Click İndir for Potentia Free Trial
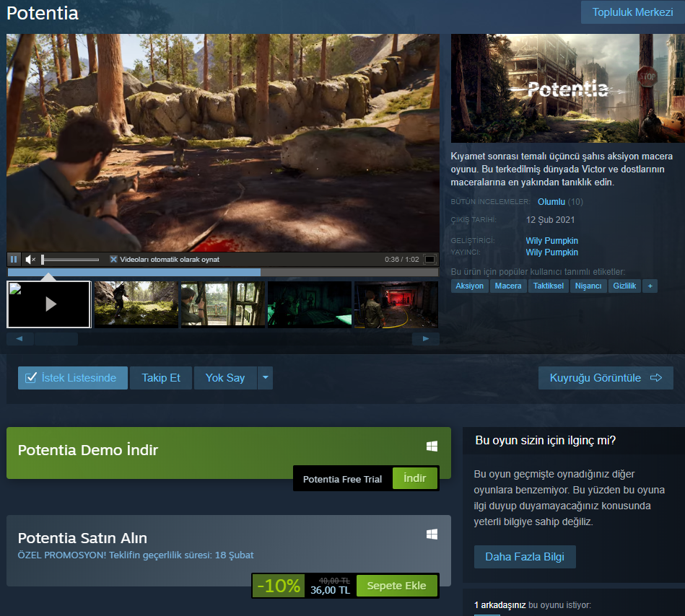Screen dimensions: 685x616 pos(414,478)
